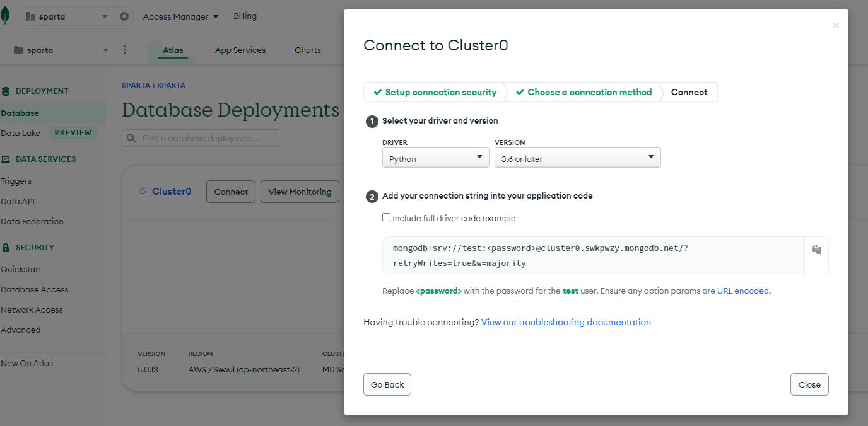Click the sparta project folder icon
The height and width of the screenshot is (426, 868).
pos(18,50)
